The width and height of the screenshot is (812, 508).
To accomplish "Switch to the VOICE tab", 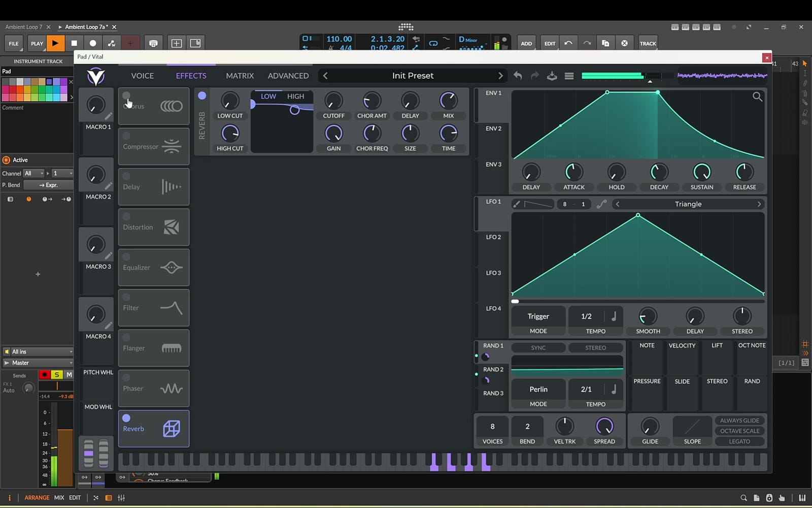I will coord(142,76).
